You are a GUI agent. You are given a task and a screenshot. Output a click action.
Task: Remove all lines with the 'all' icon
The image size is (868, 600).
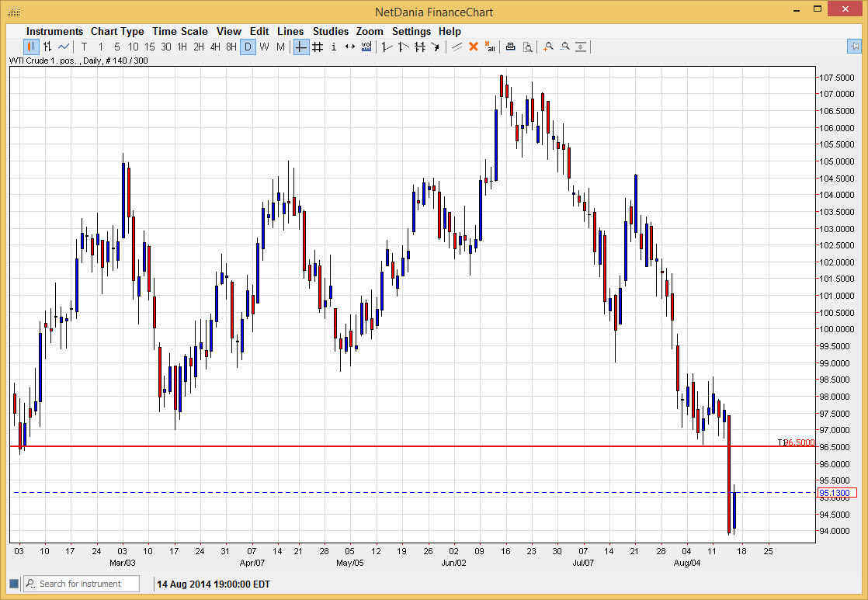(491, 47)
